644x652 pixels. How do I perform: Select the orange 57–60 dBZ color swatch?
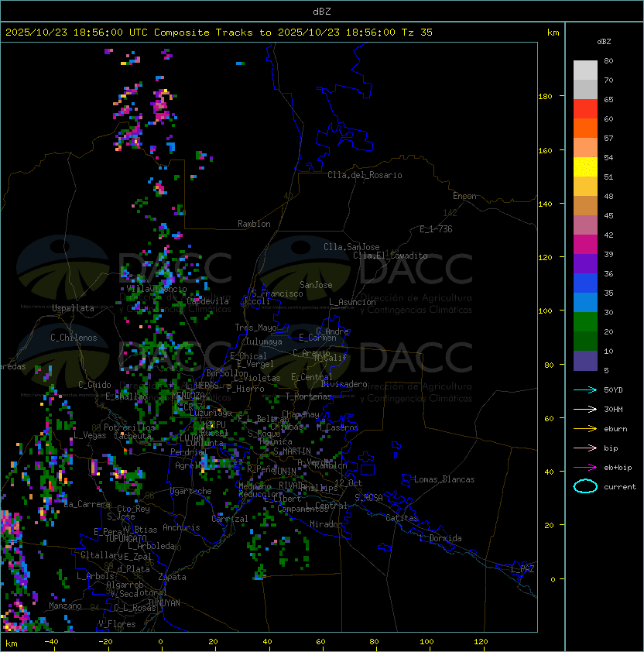click(585, 129)
